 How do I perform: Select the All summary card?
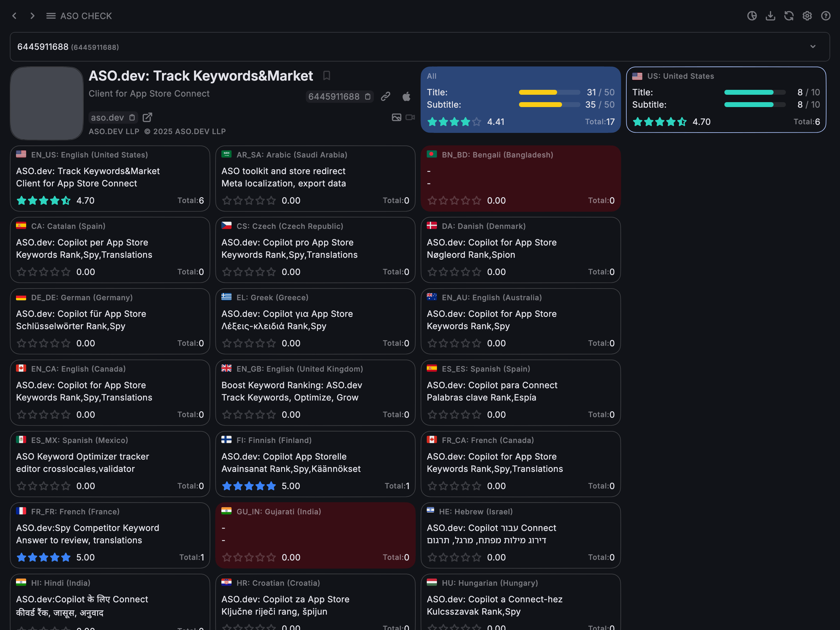tap(521, 100)
